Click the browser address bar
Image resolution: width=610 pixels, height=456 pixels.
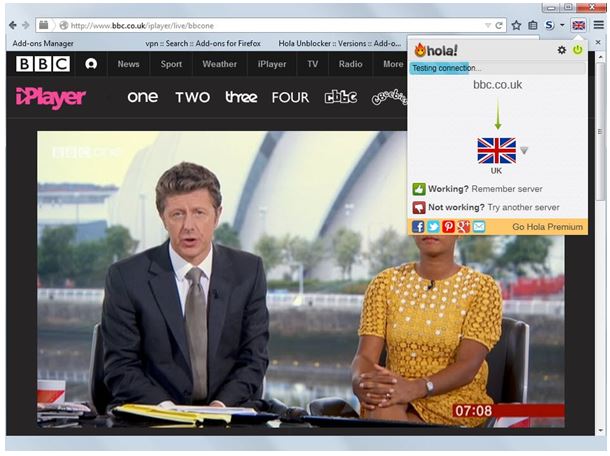point(270,26)
